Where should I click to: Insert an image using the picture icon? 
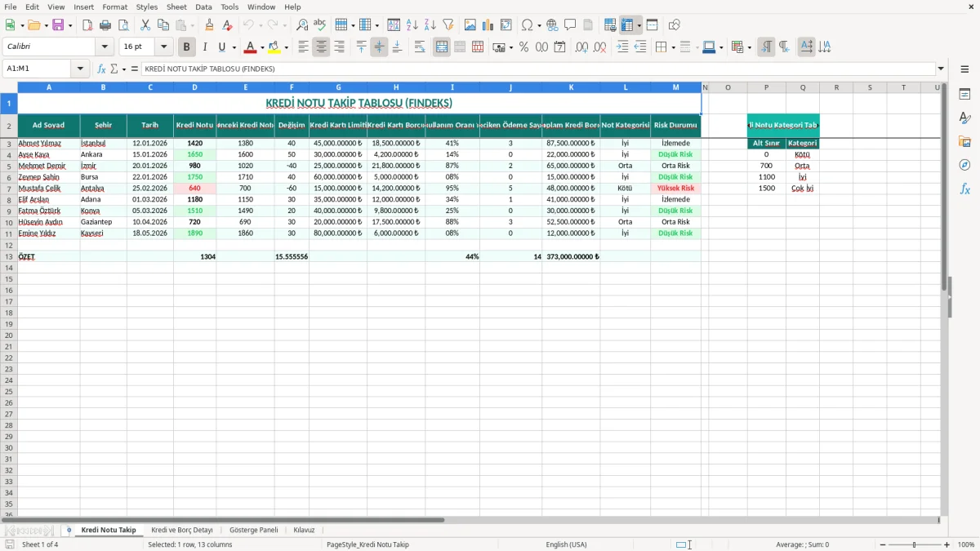coord(470,25)
